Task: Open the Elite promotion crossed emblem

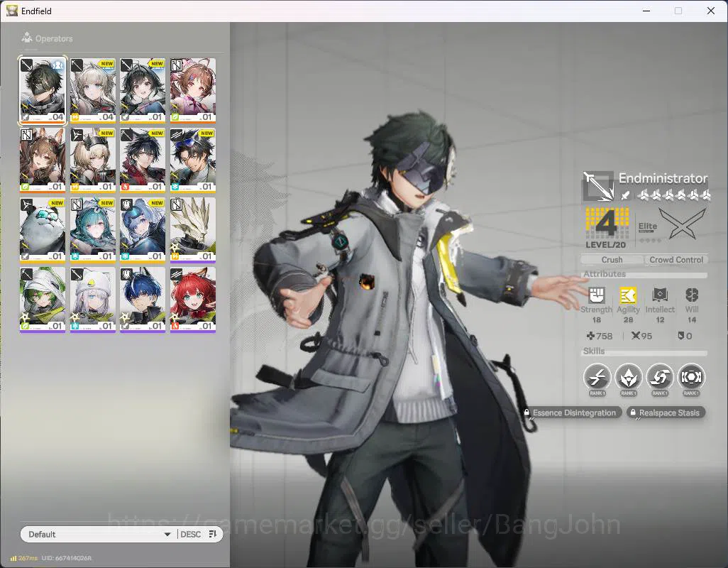Action: pyautogui.click(x=682, y=224)
